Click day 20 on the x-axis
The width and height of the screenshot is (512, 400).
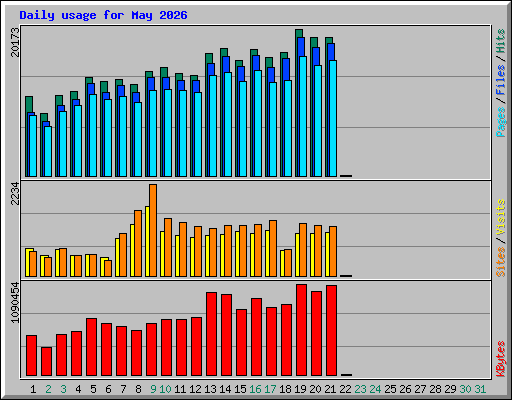(315, 389)
